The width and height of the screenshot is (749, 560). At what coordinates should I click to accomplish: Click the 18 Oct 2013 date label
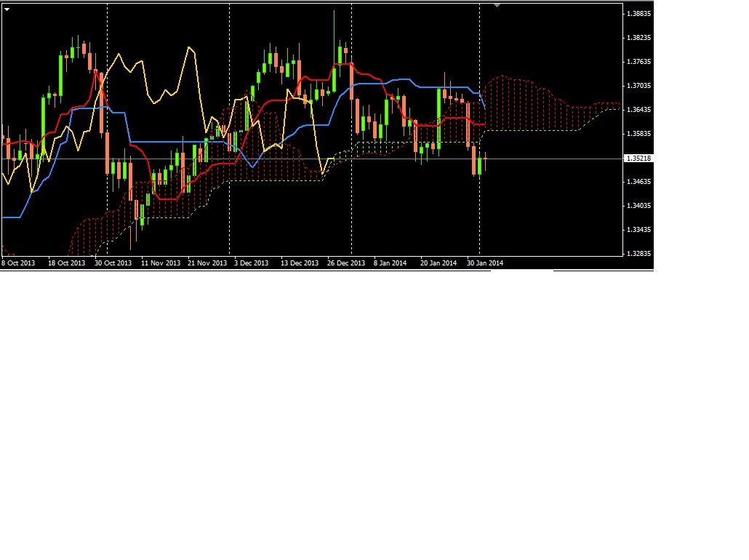[x=66, y=263]
